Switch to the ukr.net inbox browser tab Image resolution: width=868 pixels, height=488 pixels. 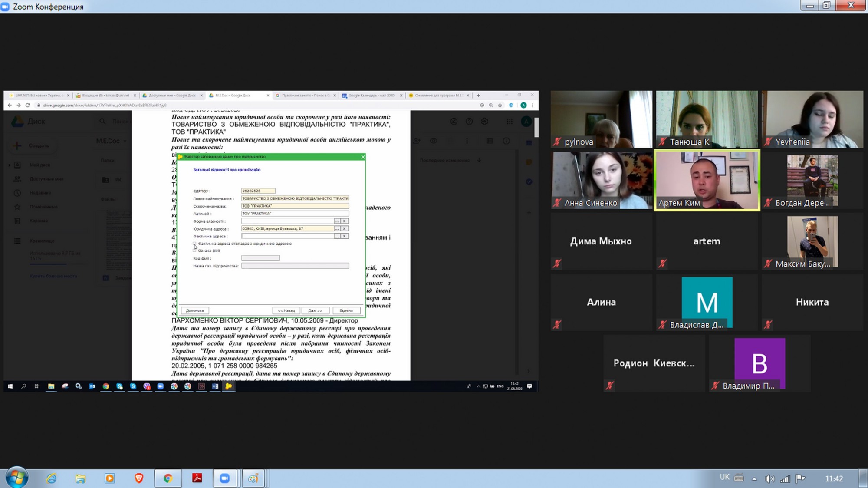[105, 95]
